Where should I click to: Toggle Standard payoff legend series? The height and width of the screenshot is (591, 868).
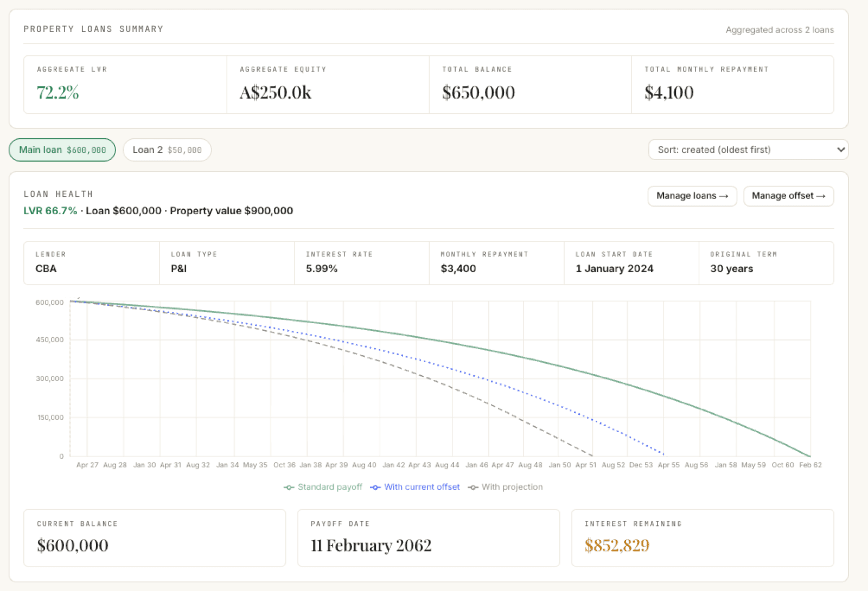323,487
